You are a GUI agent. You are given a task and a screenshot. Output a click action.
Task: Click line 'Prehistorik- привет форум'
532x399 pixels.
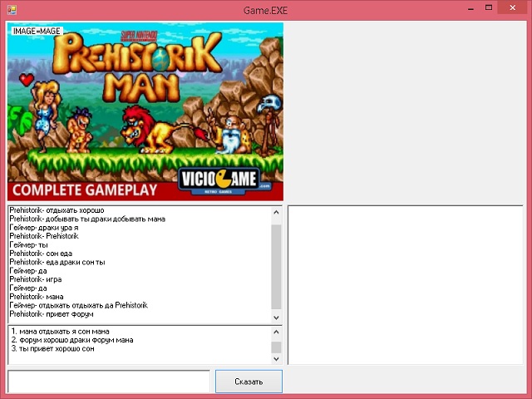[52, 314]
